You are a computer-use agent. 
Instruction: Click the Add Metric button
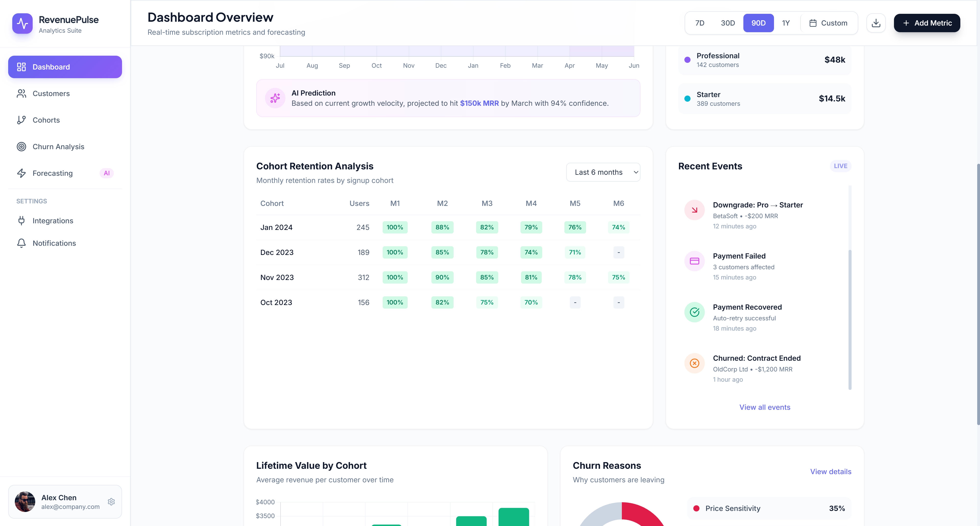tap(927, 23)
